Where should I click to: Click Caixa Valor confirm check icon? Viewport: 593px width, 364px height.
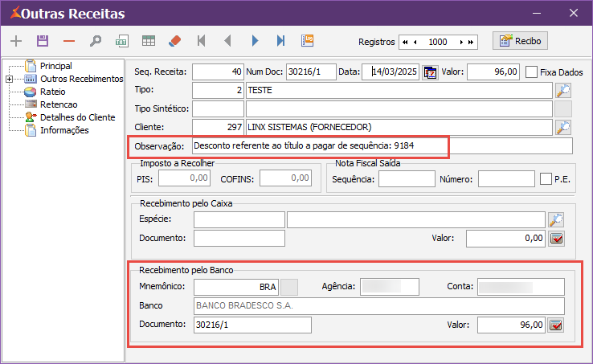pos(556,239)
